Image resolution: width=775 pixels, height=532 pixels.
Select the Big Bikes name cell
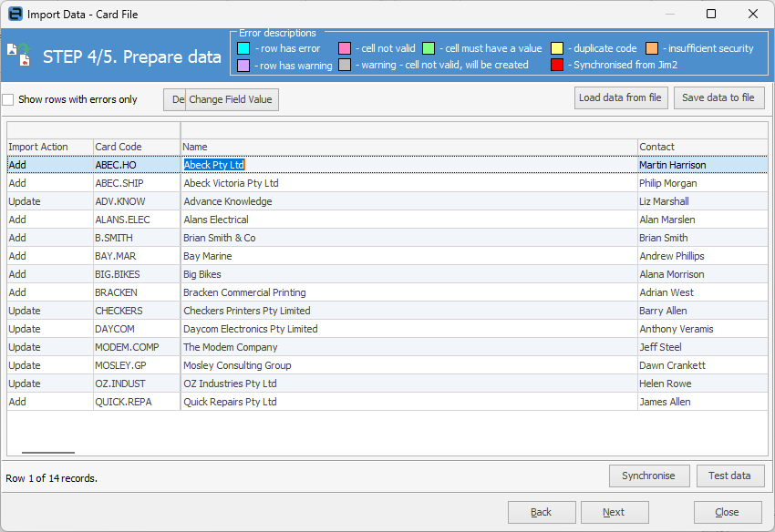tap(409, 274)
